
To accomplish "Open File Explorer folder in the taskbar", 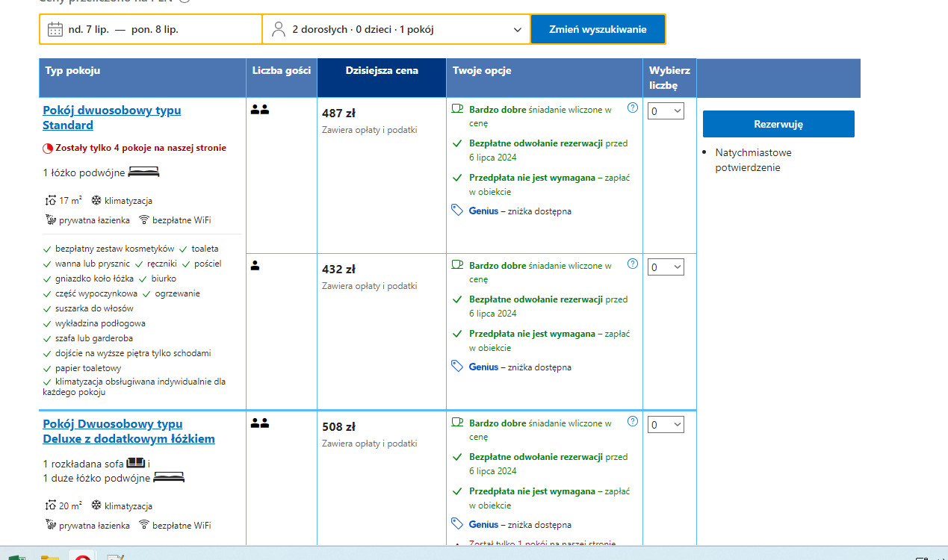I will coord(49,556).
